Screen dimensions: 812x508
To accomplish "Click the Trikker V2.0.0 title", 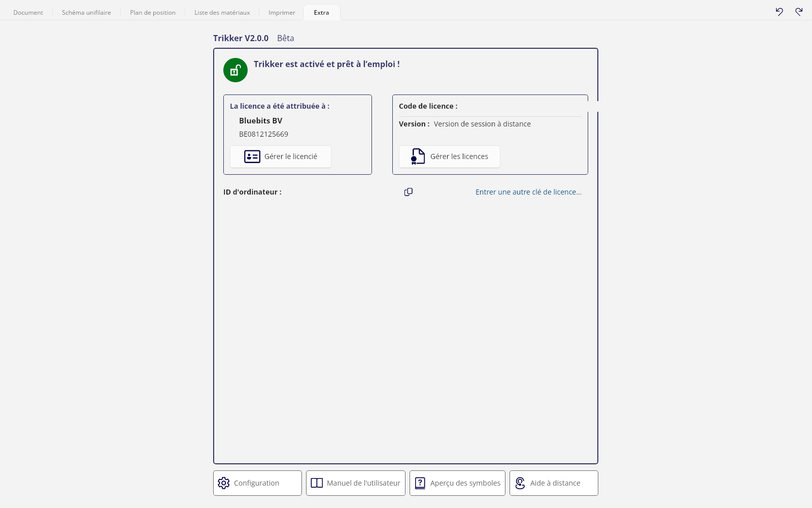I will point(241,38).
